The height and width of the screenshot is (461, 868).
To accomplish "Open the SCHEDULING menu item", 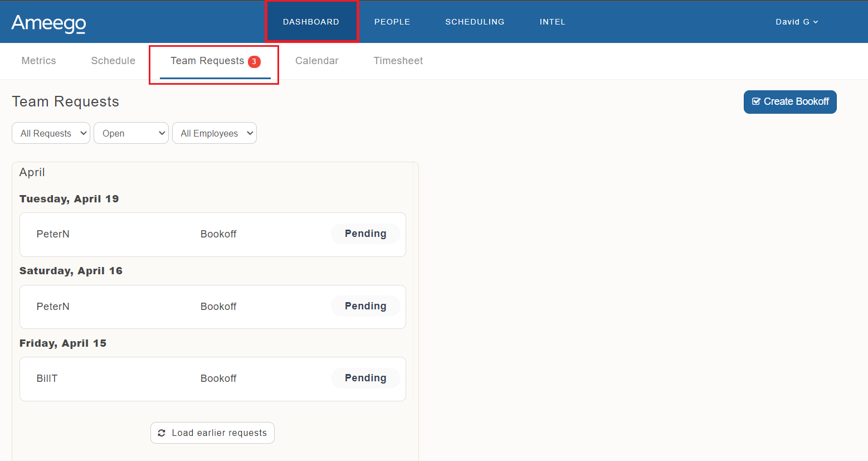I will click(475, 21).
